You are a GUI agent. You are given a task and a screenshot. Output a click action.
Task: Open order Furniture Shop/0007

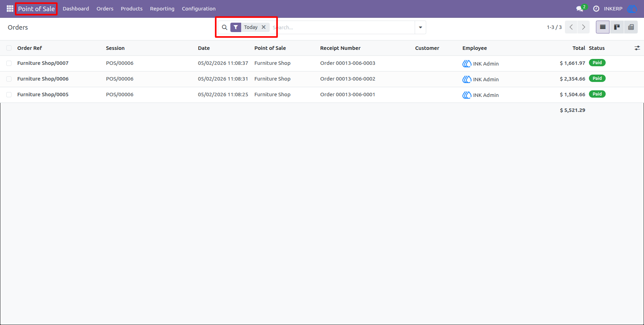[43, 63]
